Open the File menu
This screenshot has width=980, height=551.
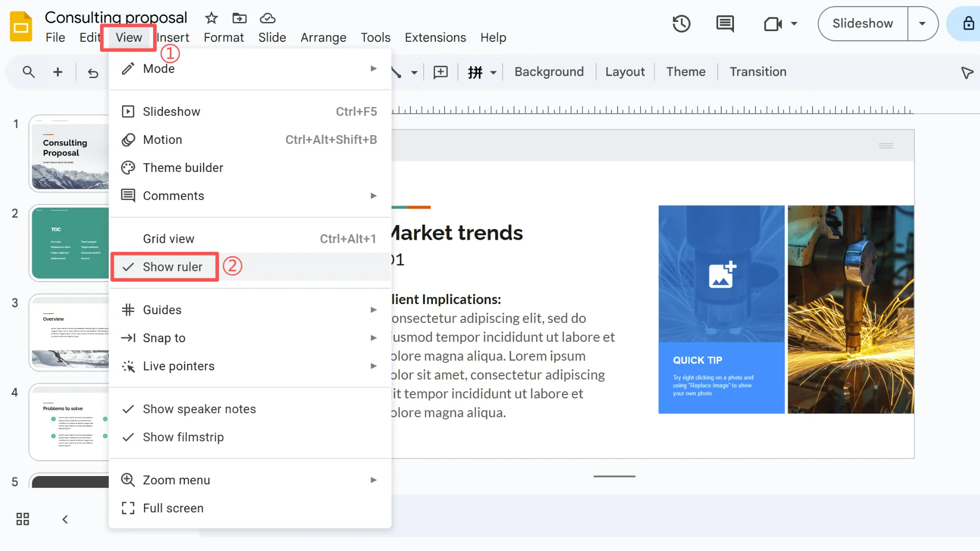[55, 37]
